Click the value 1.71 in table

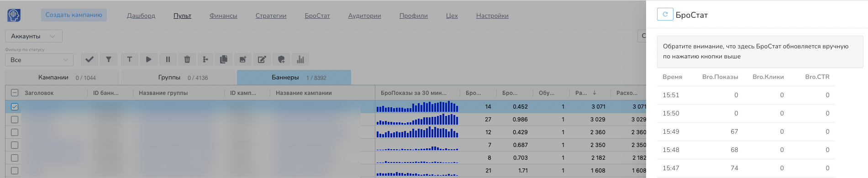coord(523,171)
